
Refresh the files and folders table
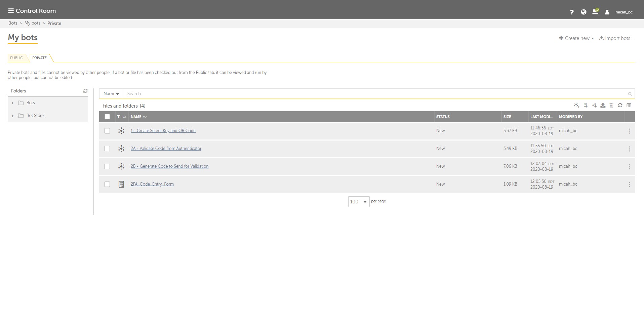point(620,105)
